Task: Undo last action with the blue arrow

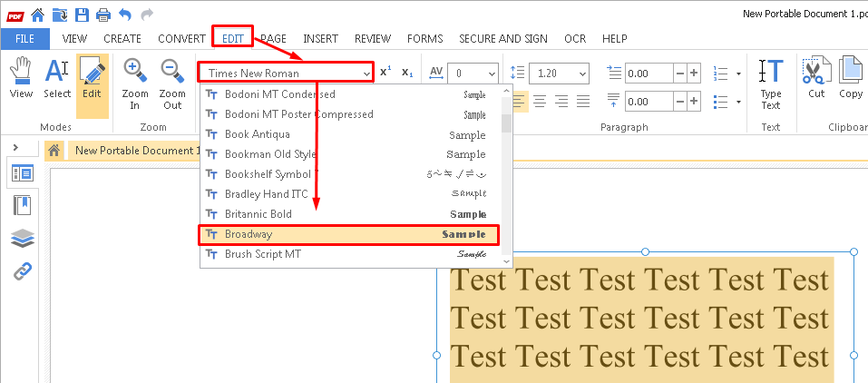Action: pyautogui.click(x=125, y=14)
